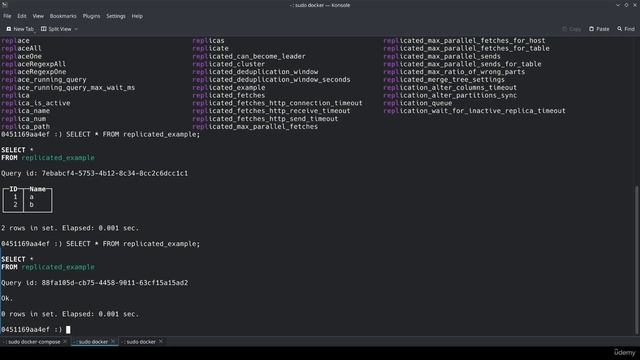Click replication_alter_partitions_sync suggestion
Image resolution: width=640 pixels, height=360 pixels.
(450, 95)
